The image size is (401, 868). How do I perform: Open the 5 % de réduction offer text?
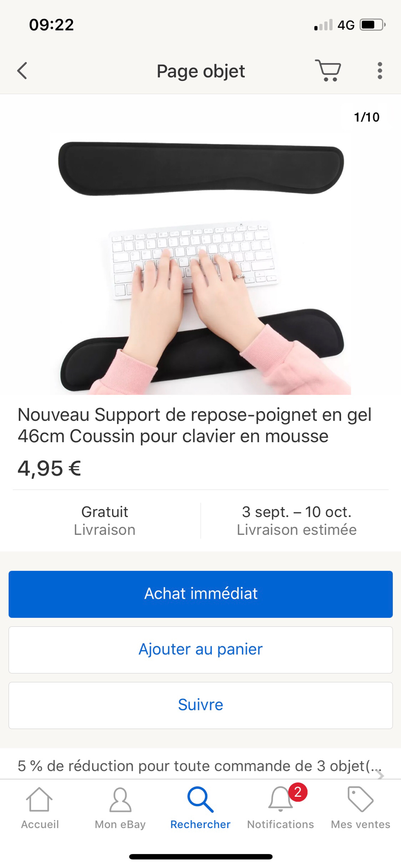tap(200, 765)
